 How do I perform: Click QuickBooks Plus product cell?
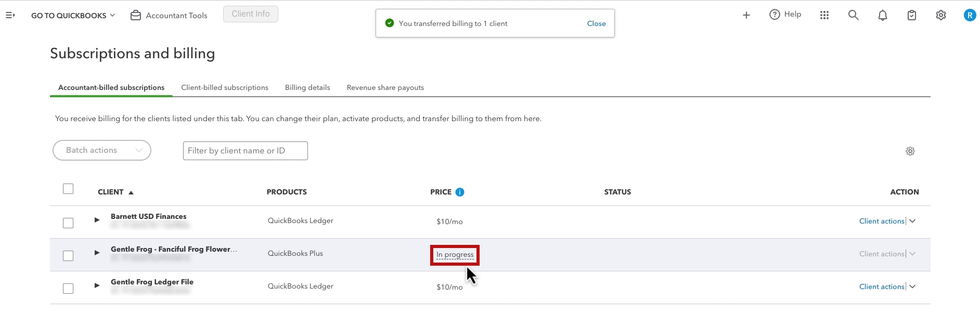pyautogui.click(x=295, y=253)
